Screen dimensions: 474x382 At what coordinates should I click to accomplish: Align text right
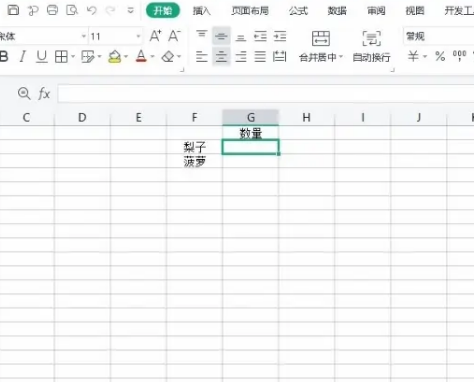coord(241,57)
